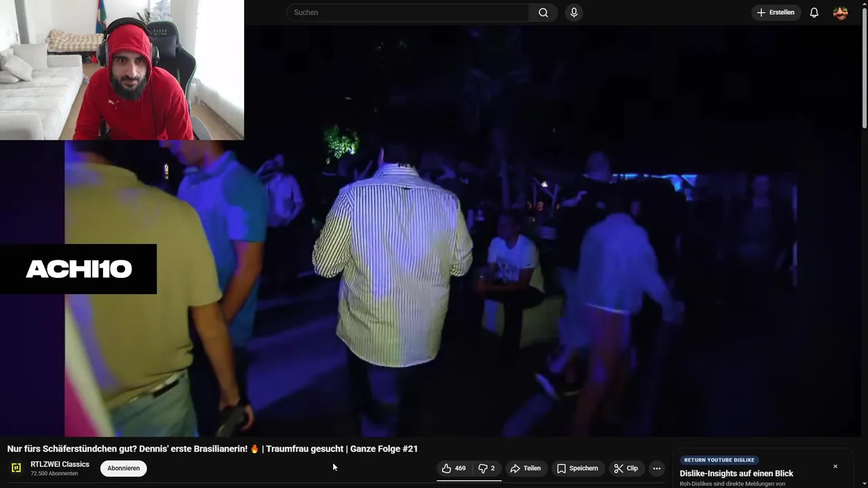Like the video with thumbs-up 469

[454, 468]
